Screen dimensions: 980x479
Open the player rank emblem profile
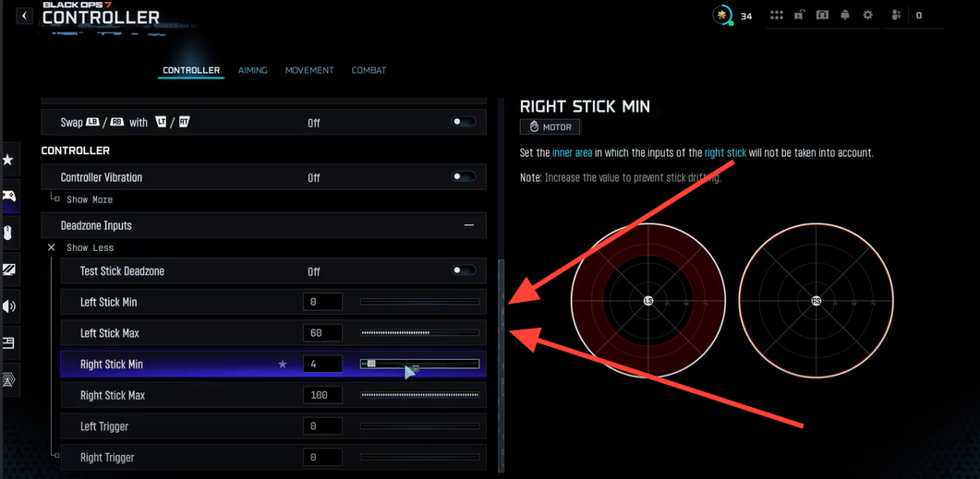(x=723, y=15)
